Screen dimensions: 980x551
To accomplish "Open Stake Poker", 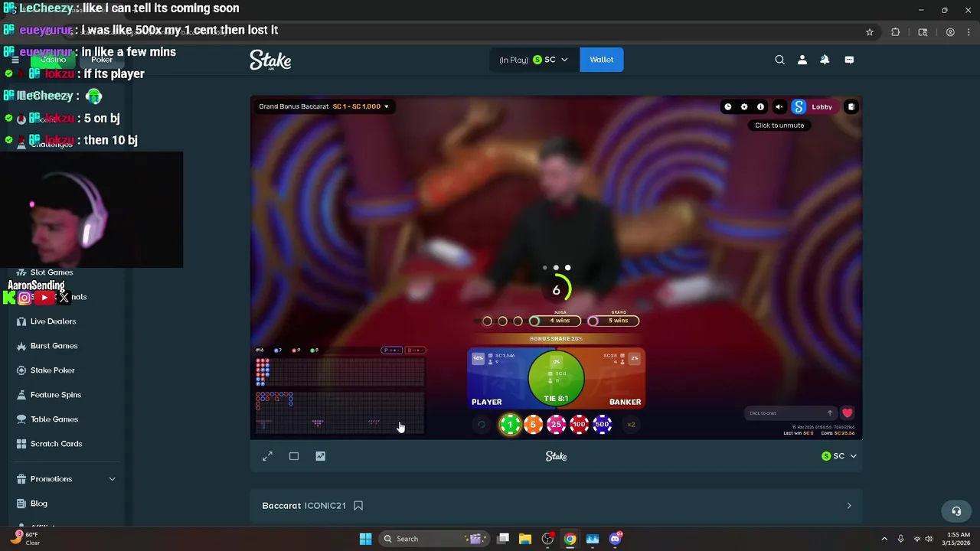I will click(52, 370).
